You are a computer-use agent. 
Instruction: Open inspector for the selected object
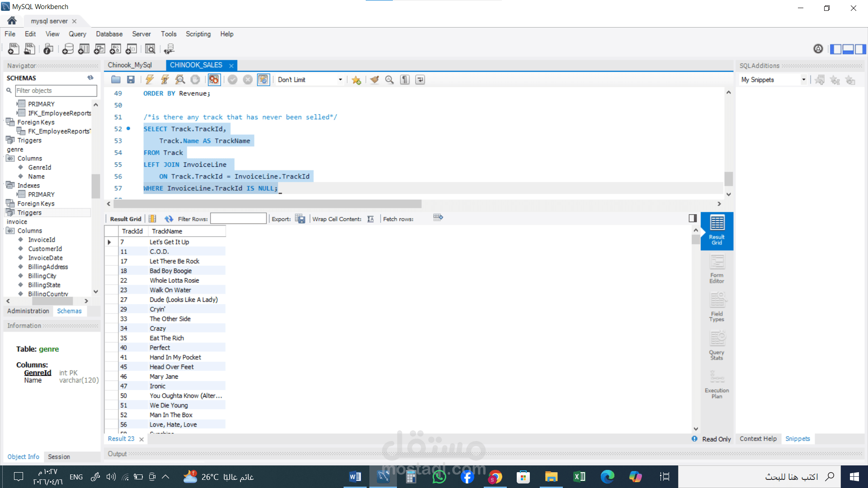click(48, 49)
